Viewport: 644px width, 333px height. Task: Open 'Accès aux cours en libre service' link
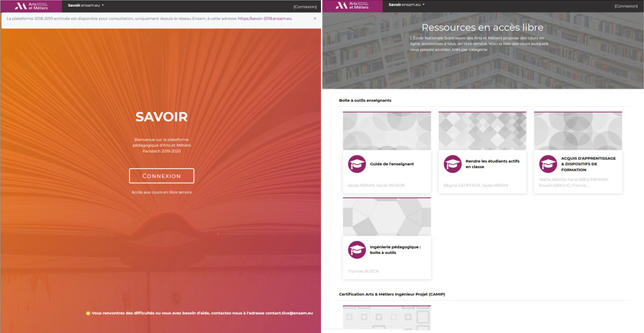[162, 192]
